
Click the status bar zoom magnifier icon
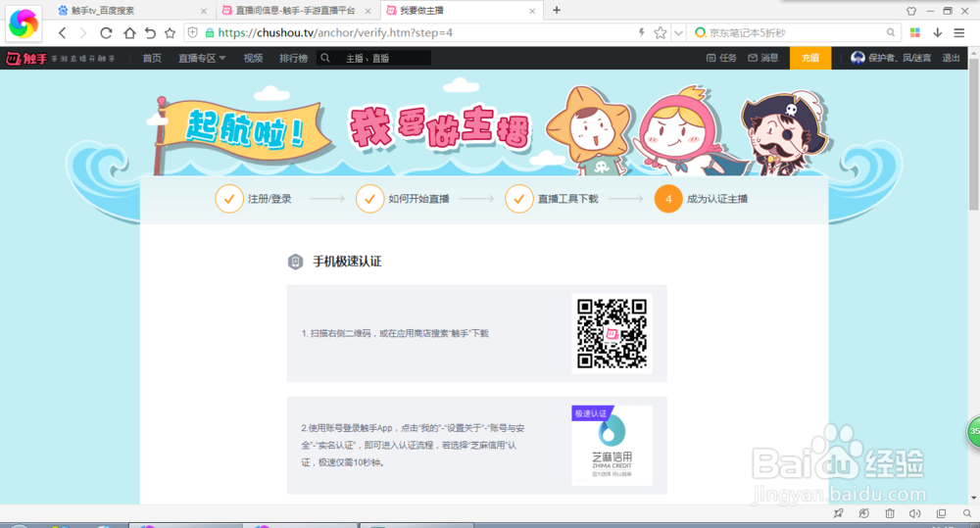(967, 513)
